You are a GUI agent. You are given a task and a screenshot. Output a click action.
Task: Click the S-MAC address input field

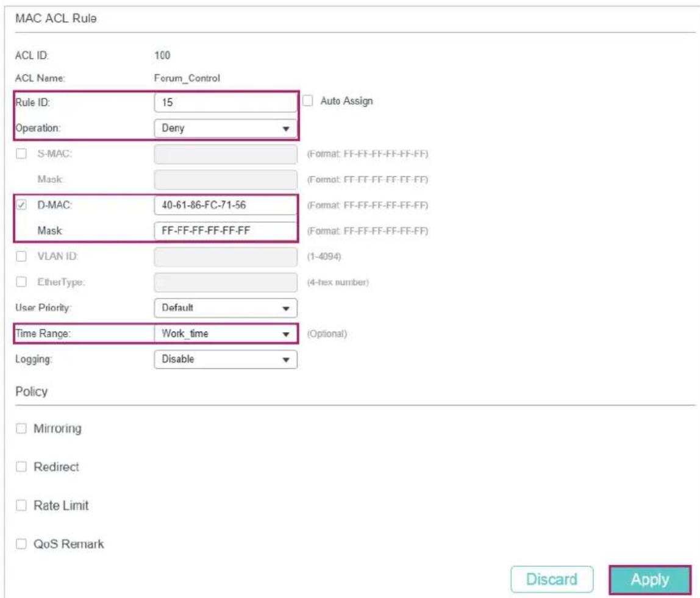226,154
